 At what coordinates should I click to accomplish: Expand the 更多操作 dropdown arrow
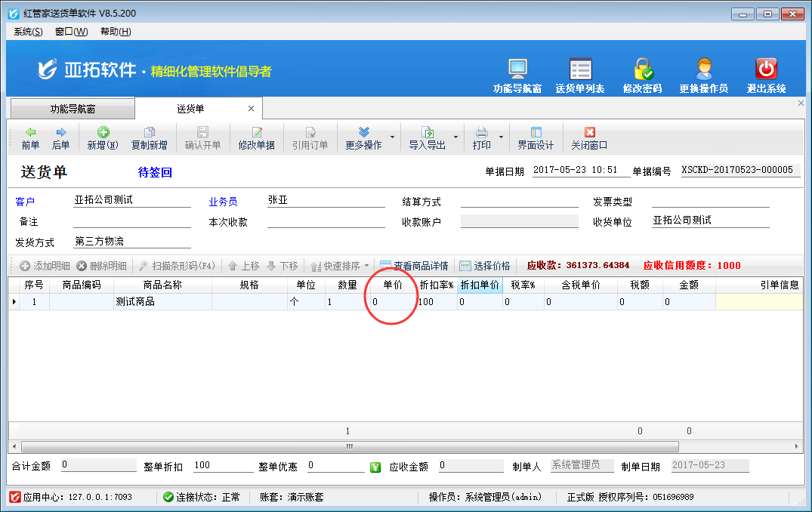point(392,138)
